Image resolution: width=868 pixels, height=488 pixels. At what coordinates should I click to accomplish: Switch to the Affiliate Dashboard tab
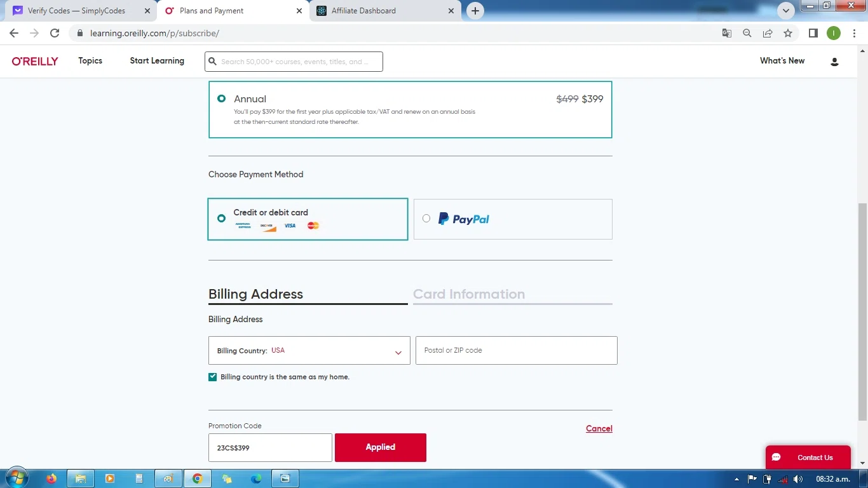(385, 11)
